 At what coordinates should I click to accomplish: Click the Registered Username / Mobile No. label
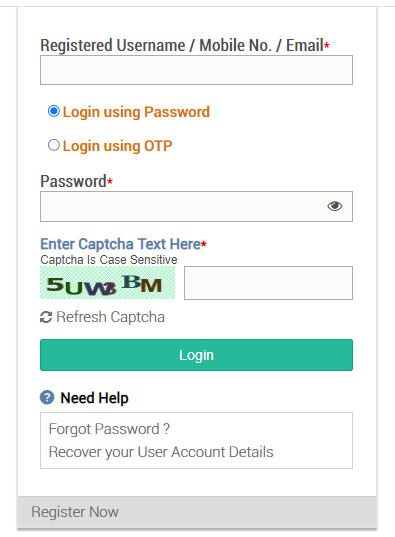[182, 46]
